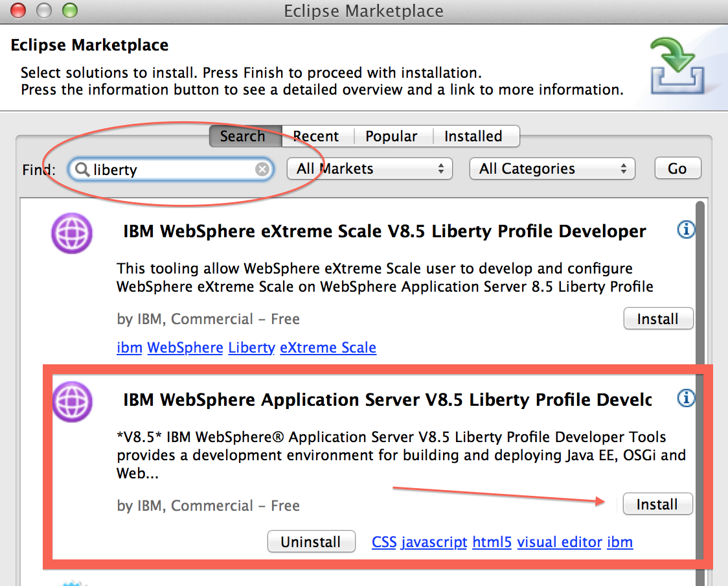Click the Uninstall button
The image size is (728, 586).
point(311,542)
